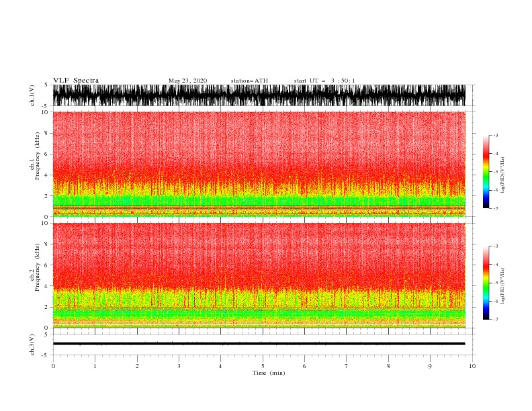Click the "-7" label on ch.1 color bar
This screenshot has height=411, width=532.
(x=496, y=208)
